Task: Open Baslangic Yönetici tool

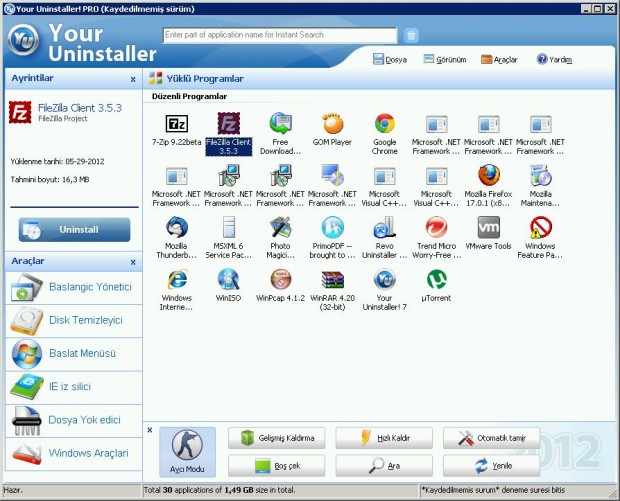Action: click(74, 287)
